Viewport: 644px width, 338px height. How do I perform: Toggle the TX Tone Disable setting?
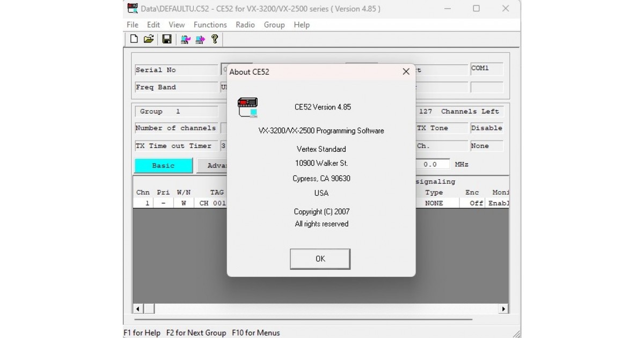pos(487,128)
